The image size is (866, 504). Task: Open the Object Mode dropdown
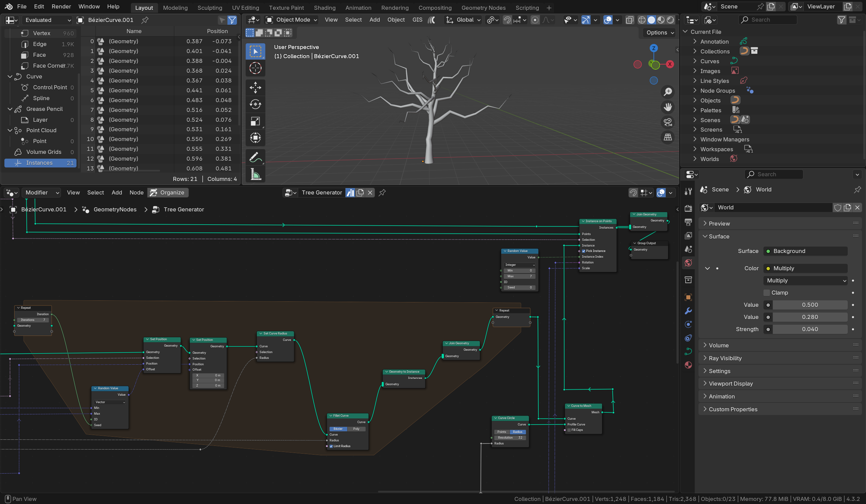click(291, 20)
